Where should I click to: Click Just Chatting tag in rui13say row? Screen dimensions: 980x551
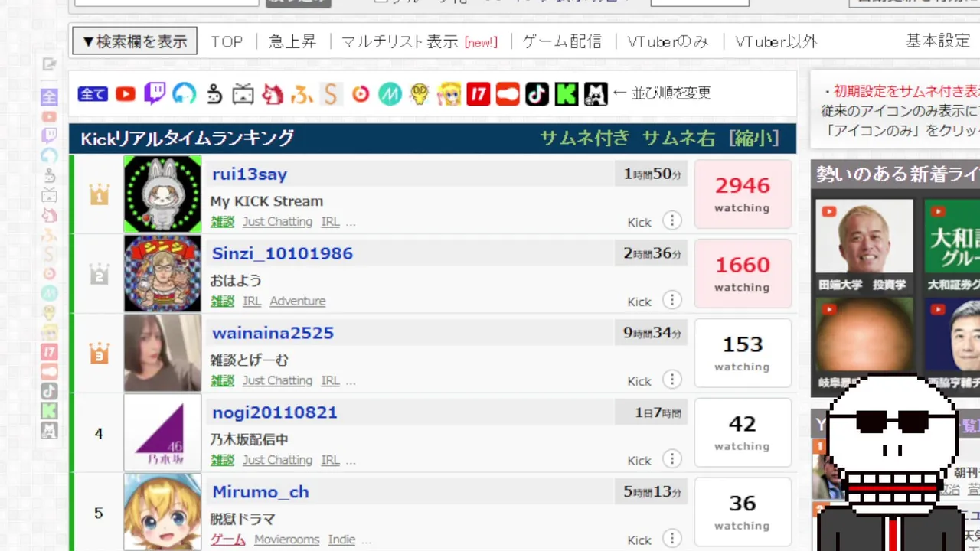[x=277, y=222]
